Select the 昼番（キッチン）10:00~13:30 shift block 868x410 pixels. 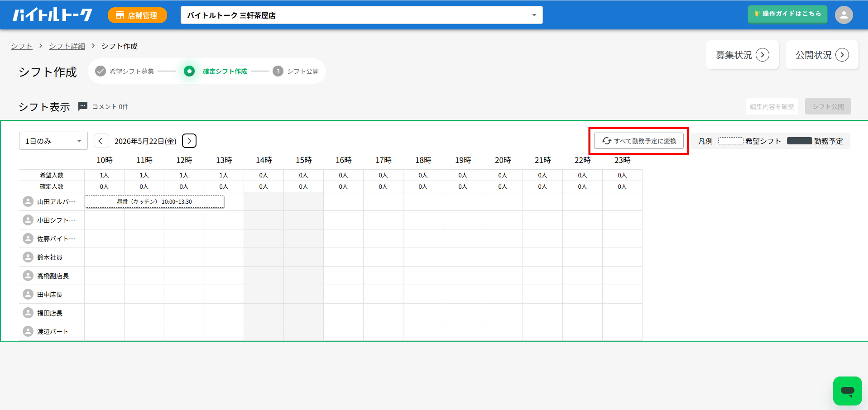154,202
